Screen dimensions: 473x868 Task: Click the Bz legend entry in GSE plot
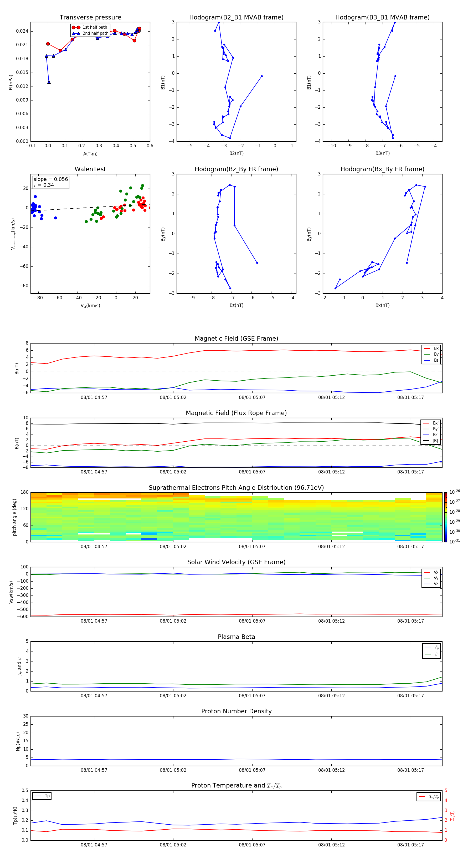431,360
